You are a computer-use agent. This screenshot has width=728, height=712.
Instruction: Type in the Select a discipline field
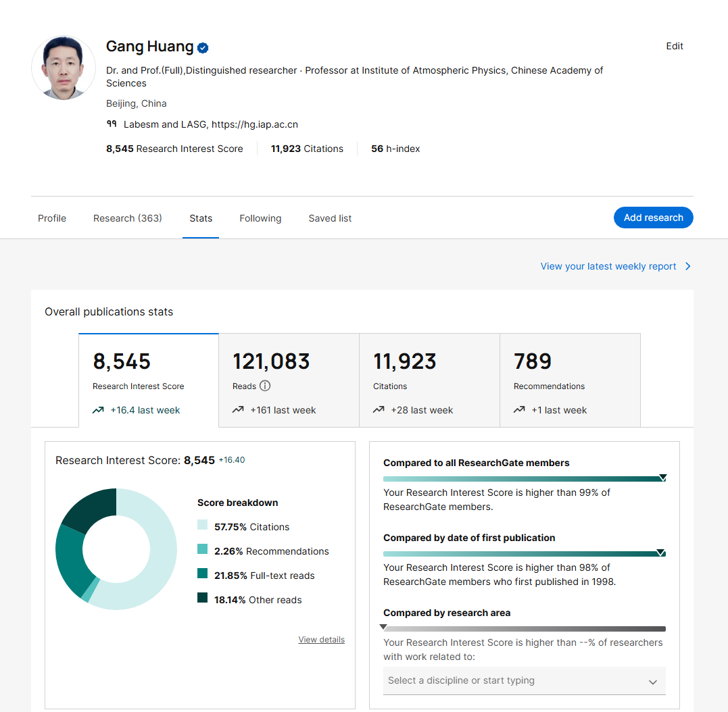[x=507, y=681]
